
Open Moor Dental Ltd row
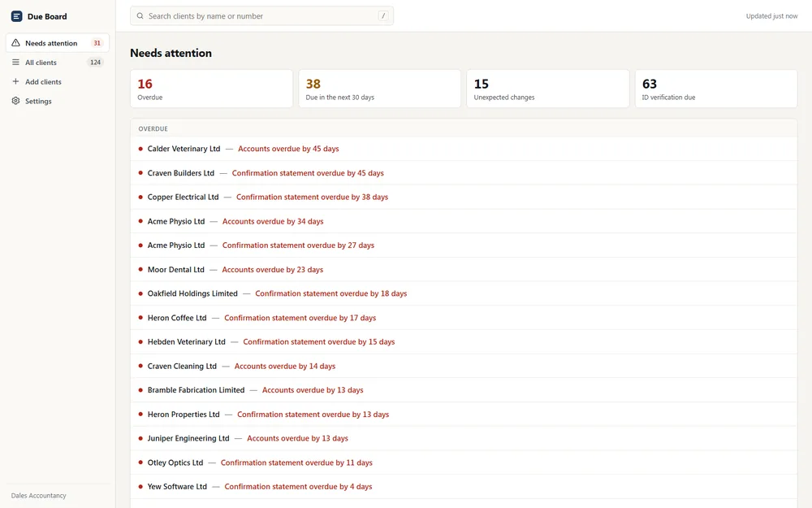464,270
